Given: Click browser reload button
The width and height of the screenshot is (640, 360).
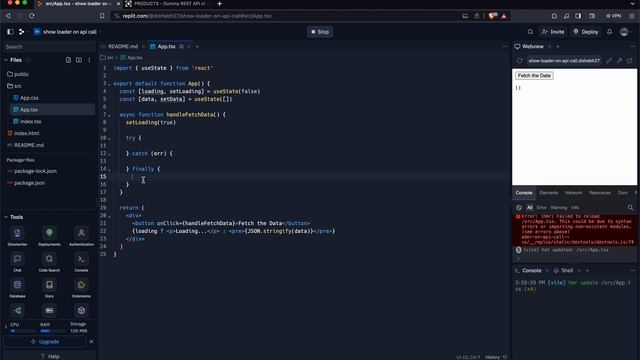Looking at the screenshot, I should (31, 16).
